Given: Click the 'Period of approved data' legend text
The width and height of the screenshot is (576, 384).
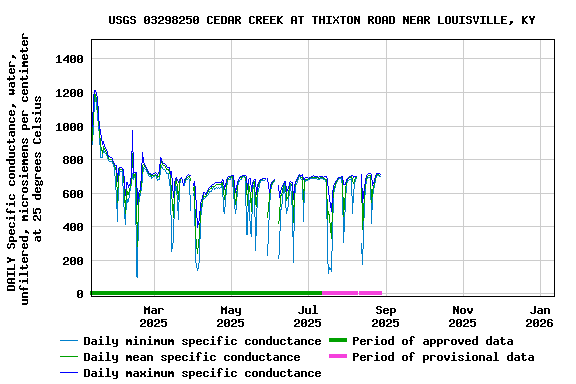Looking at the screenshot, I should [x=433, y=341].
